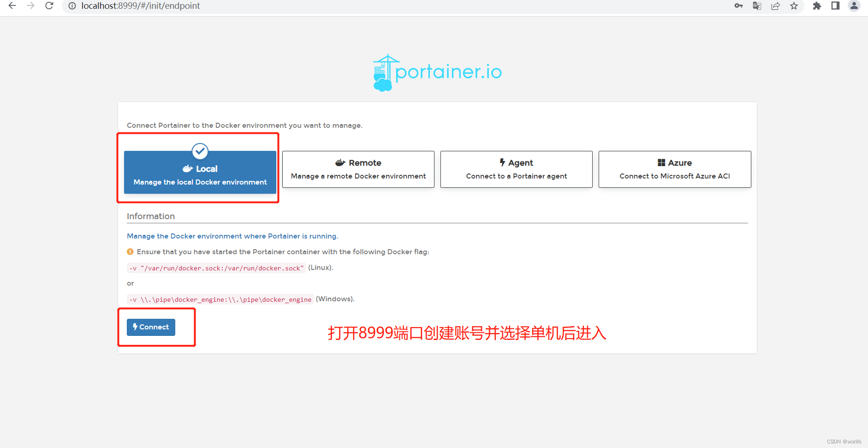Choose the Agent connection option
The height and width of the screenshot is (448, 868).
click(517, 169)
